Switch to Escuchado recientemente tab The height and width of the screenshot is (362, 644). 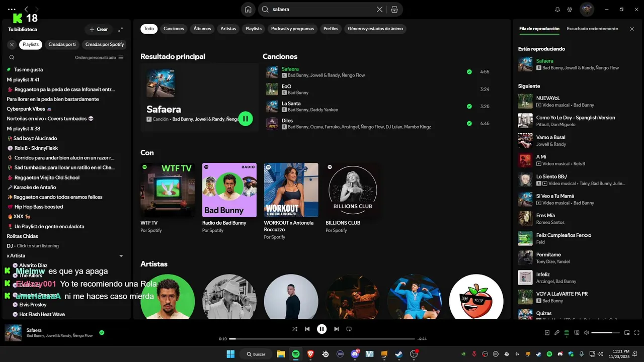pos(592,29)
